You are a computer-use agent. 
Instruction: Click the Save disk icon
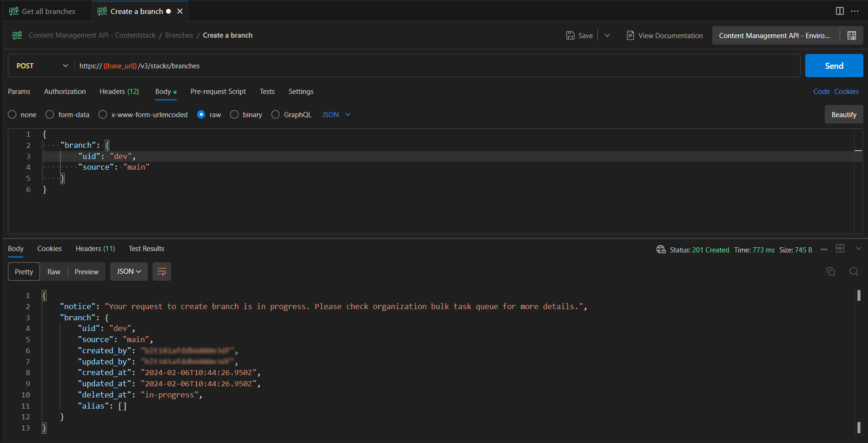570,35
